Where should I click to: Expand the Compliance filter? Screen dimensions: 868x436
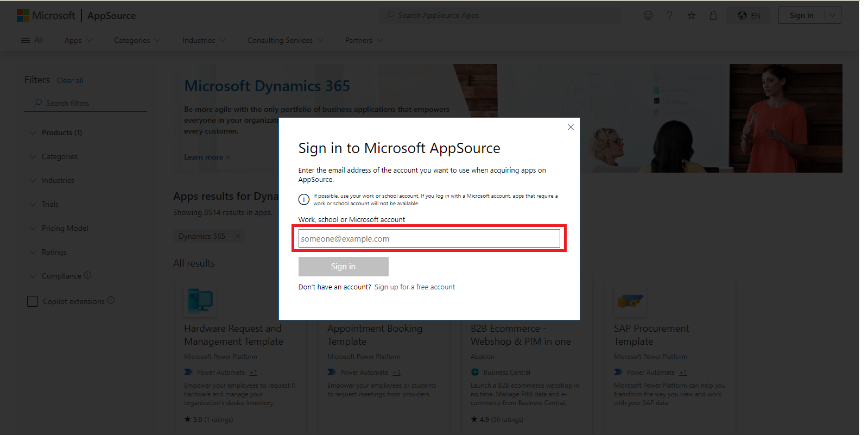tap(55, 276)
